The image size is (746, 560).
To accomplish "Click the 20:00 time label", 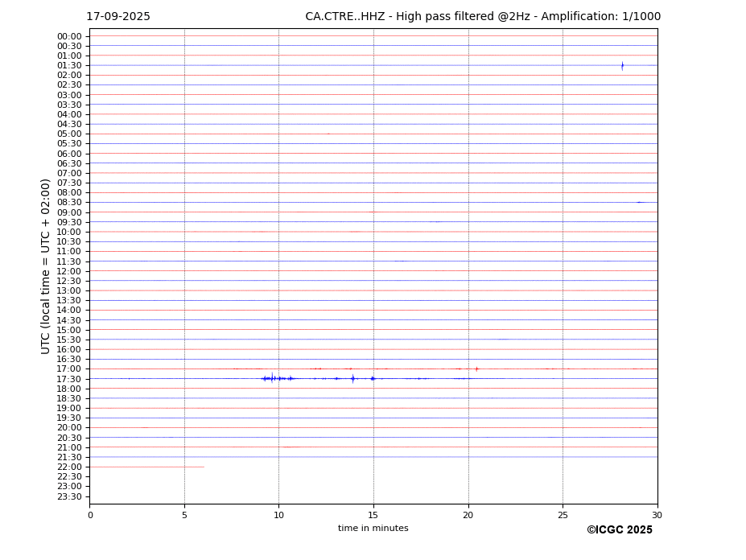I will [69, 428].
